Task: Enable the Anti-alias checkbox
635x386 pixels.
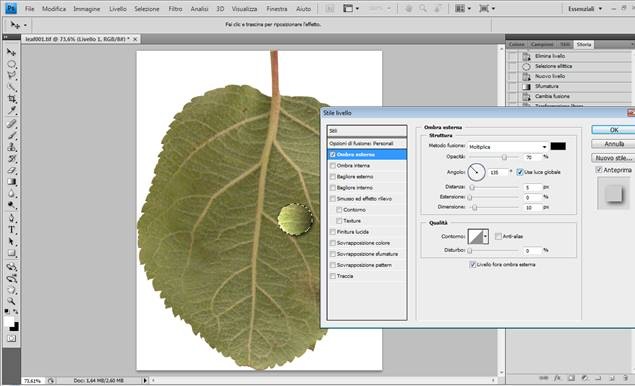Action: [x=499, y=236]
